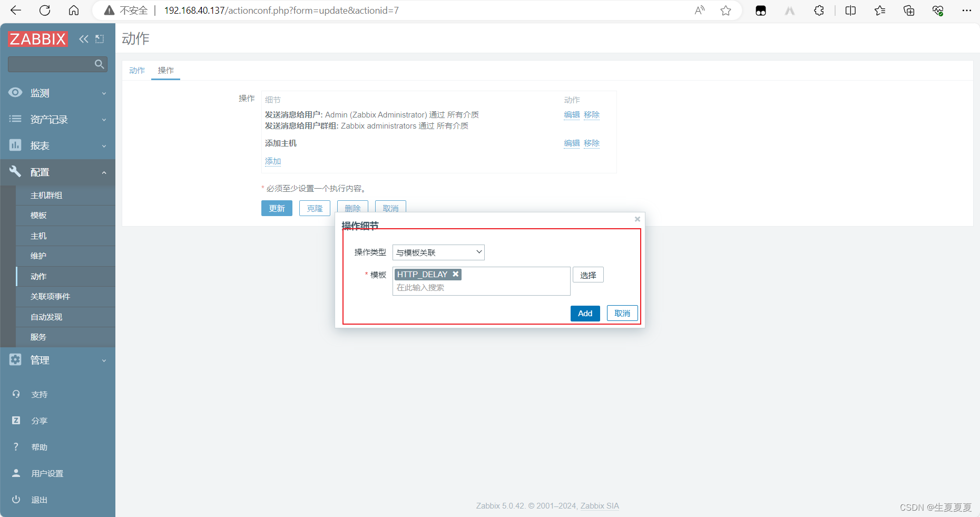Open 主机群组 in configuration submenu

[65, 195]
